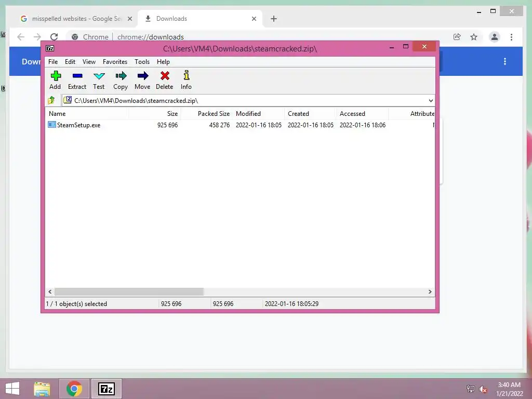Click the horizontal scrollbar thumb
The image size is (532, 399).
[x=129, y=292]
